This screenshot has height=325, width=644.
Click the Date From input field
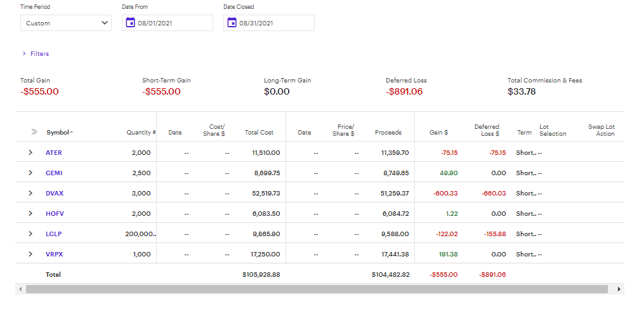click(x=174, y=23)
